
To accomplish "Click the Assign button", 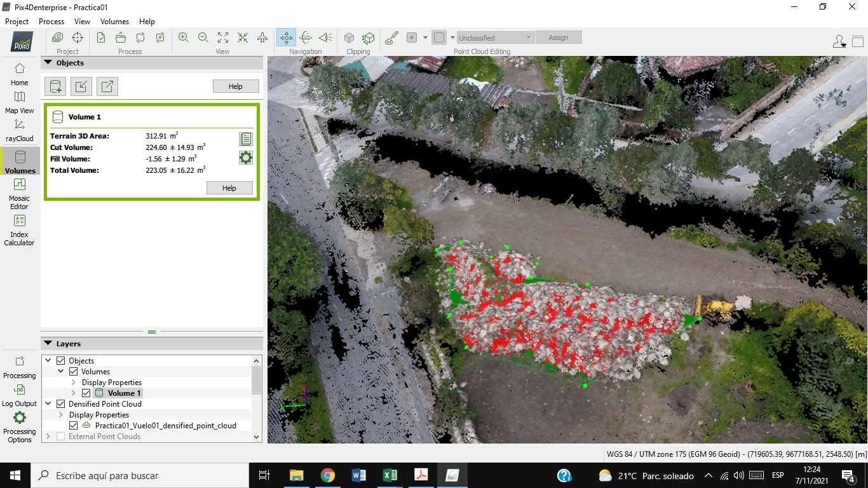I will 559,37.
